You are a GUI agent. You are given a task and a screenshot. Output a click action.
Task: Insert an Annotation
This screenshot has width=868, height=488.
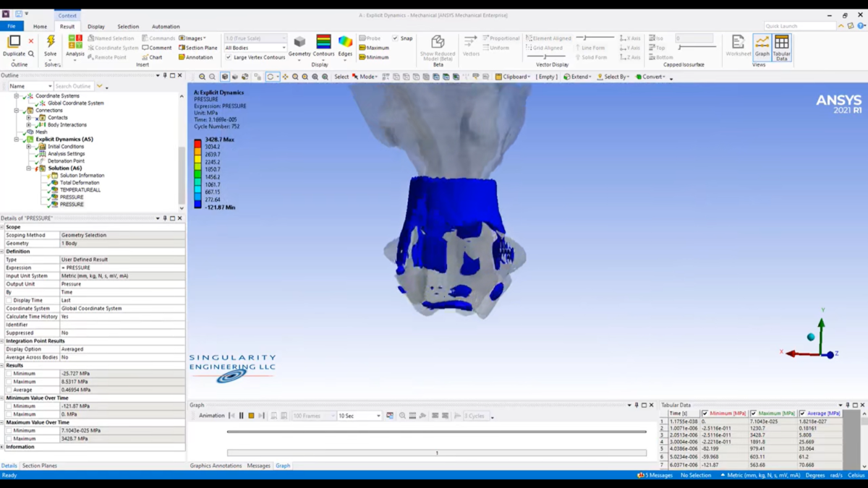tap(196, 57)
